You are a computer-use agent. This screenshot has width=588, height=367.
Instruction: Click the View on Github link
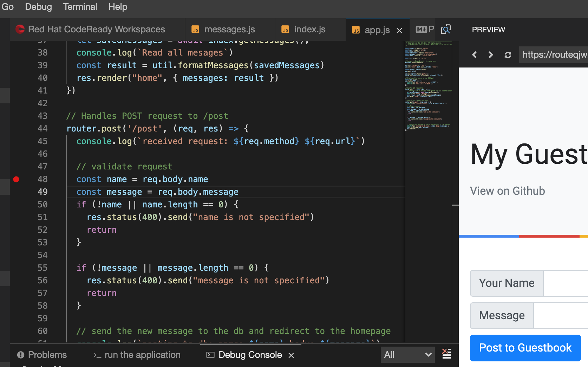(x=507, y=191)
